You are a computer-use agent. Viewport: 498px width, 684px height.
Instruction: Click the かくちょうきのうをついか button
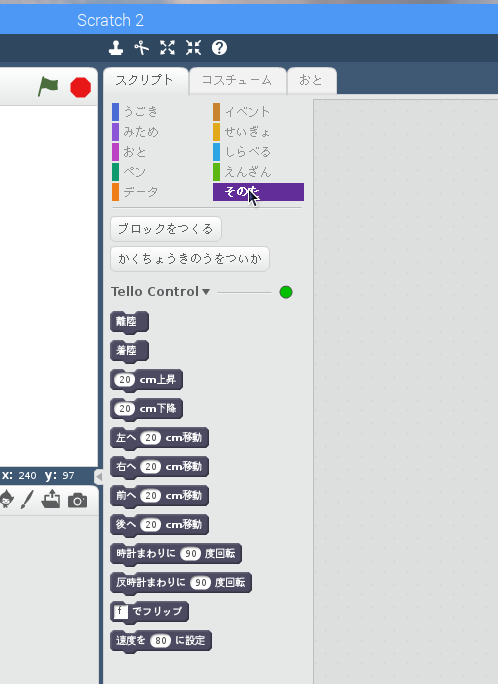tap(190, 259)
